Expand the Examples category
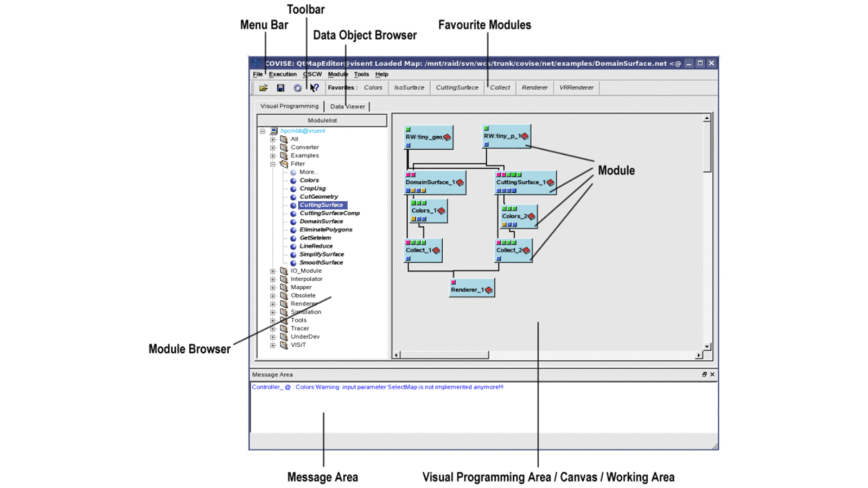 coord(273,156)
